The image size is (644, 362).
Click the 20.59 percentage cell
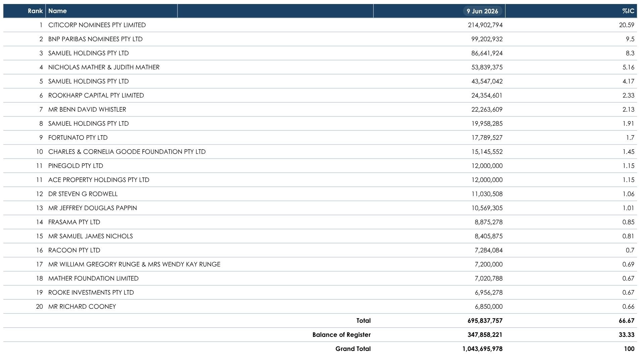pyautogui.click(x=627, y=25)
